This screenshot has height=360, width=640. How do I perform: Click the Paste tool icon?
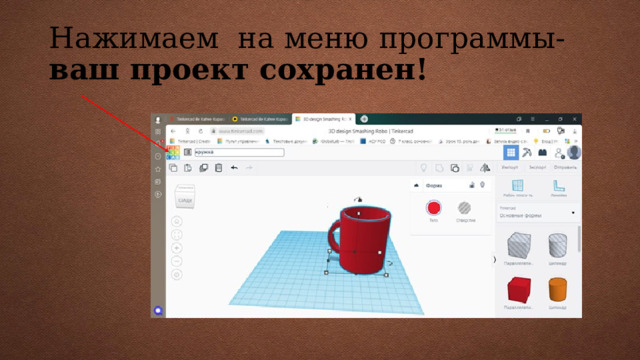tap(188, 168)
